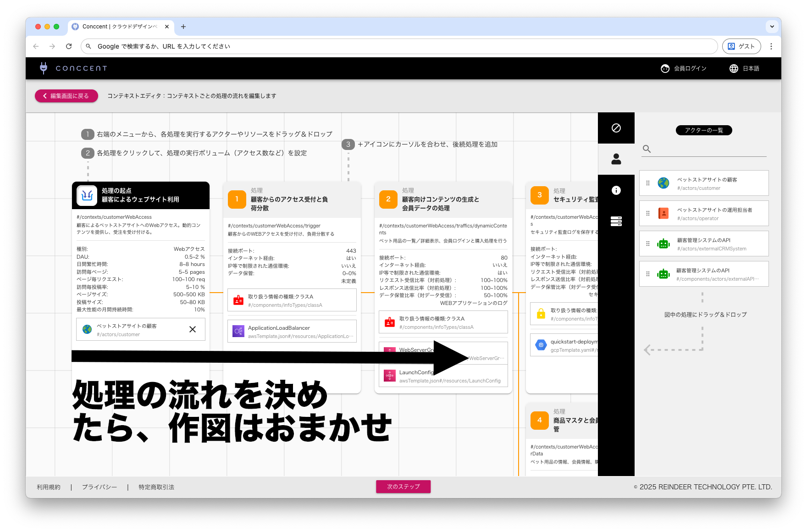Image resolution: width=807 pixels, height=532 pixels.
Task: Click yellow lock icon in process 3
Action: pyautogui.click(x=541, y=314)
